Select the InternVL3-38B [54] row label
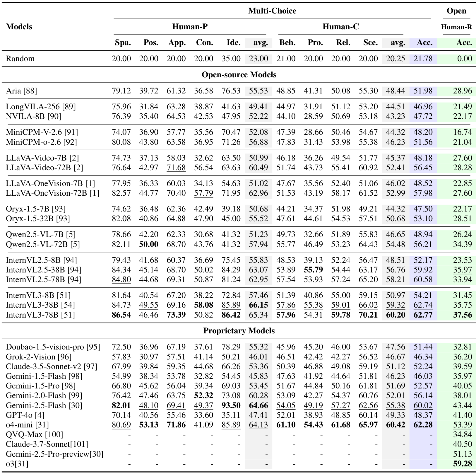 [x=40, y=305]
